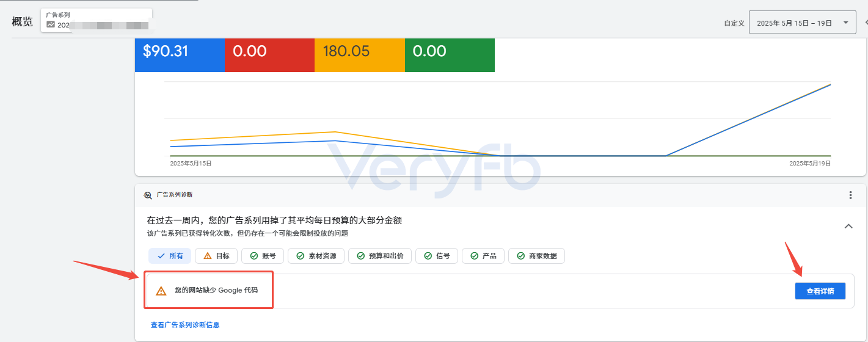This screenshot has height=342, width=868.
Task: Select the 所有 filter chip
Action: coord(170,256)
